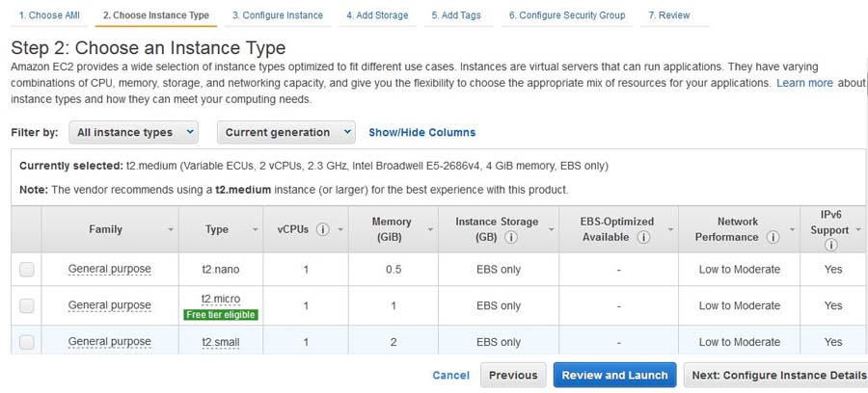Click the Show/Hide Columns link

[421, 133]
